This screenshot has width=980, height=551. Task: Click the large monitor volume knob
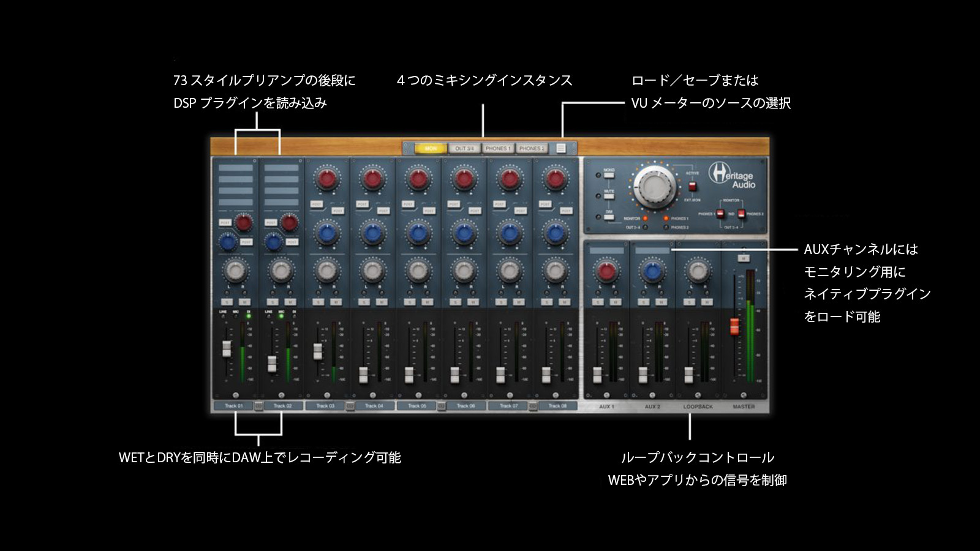click(655, 186)
